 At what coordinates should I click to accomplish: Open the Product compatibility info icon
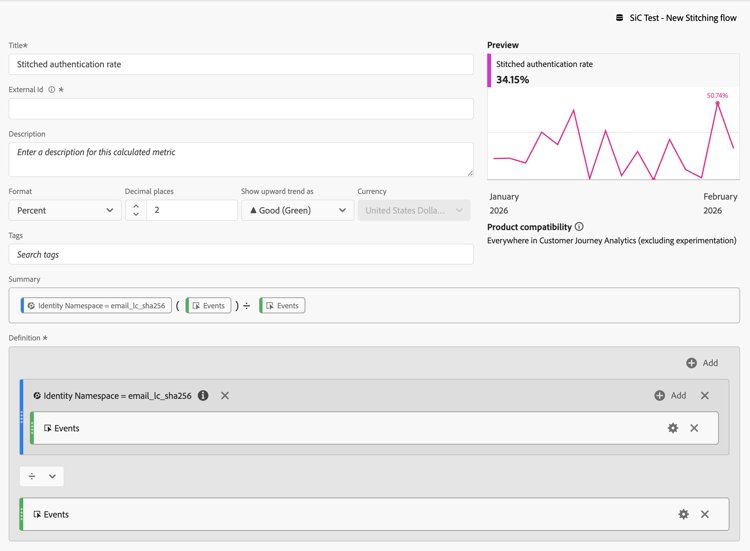579,227
